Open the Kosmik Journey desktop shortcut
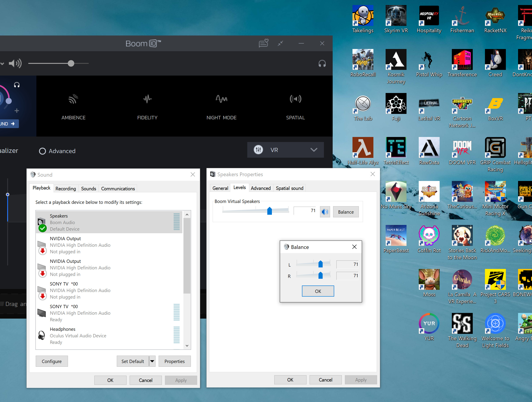532x402 pixels. pos(396,67)
